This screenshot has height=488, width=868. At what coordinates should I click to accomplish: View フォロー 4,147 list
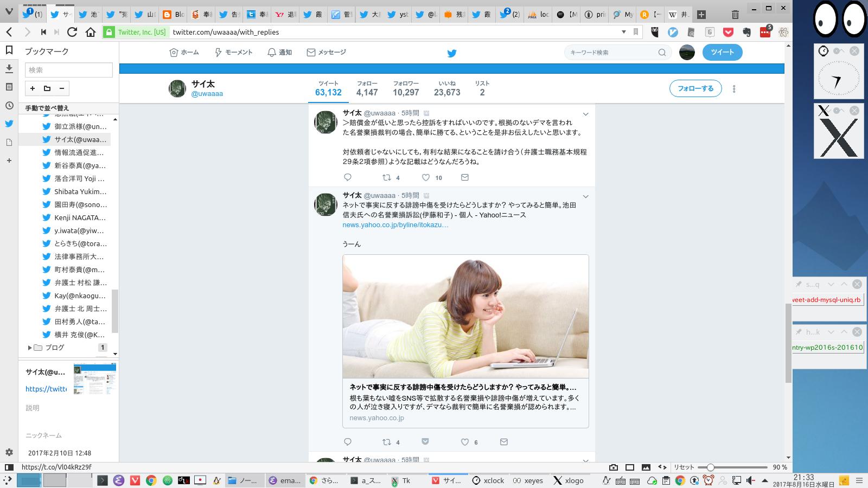pos(367,88)
